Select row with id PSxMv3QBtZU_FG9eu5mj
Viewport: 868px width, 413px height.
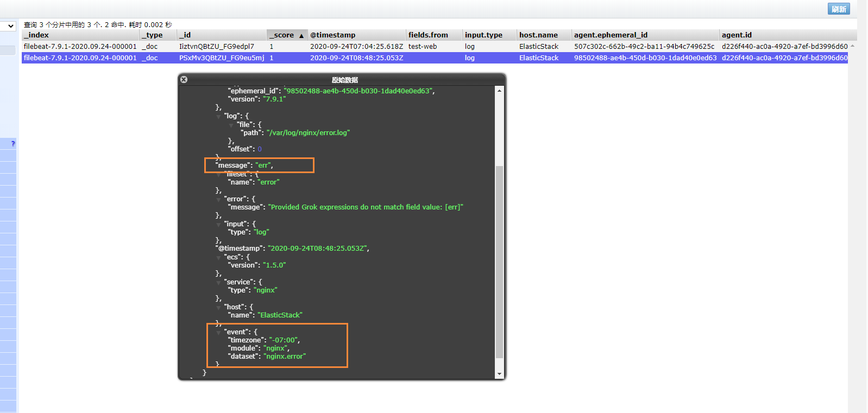pyautogui.click(x=222, y=58)
